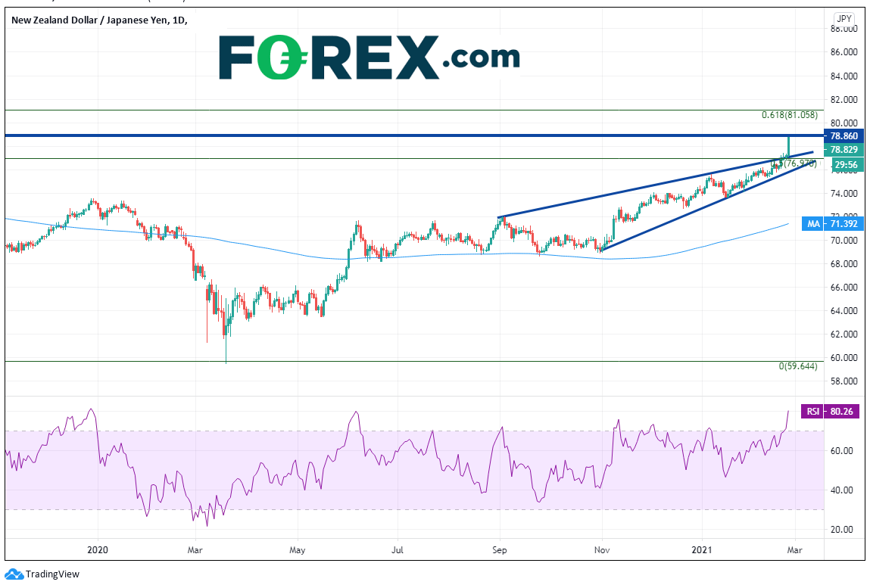This screenshot has height=588, width=870.
Task: Click the Sep date axis label
Action: tap(500, 550)
